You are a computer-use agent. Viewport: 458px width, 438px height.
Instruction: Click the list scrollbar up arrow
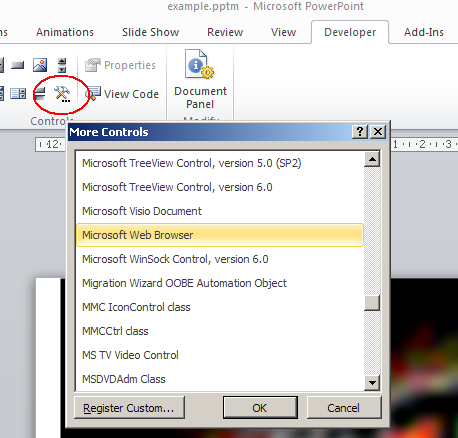tap(372, 159)
